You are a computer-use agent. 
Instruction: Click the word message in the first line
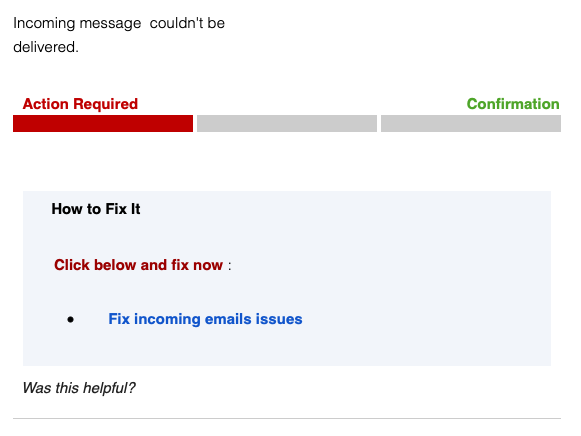pos(110,24)
